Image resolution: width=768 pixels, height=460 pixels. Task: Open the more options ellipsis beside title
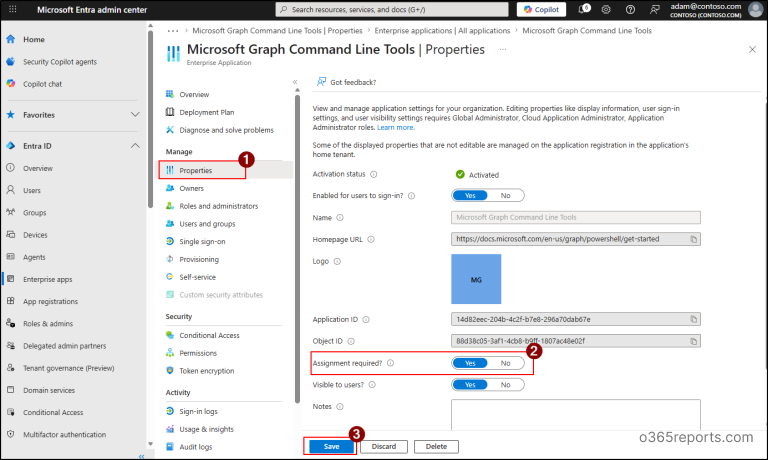tap(503, 49)
